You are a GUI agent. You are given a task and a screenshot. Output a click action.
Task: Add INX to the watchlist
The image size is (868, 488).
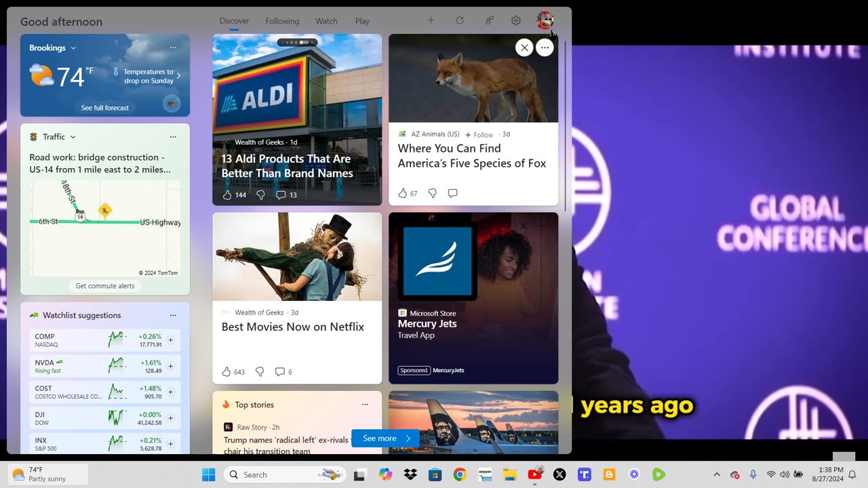[x=170, y=444]
